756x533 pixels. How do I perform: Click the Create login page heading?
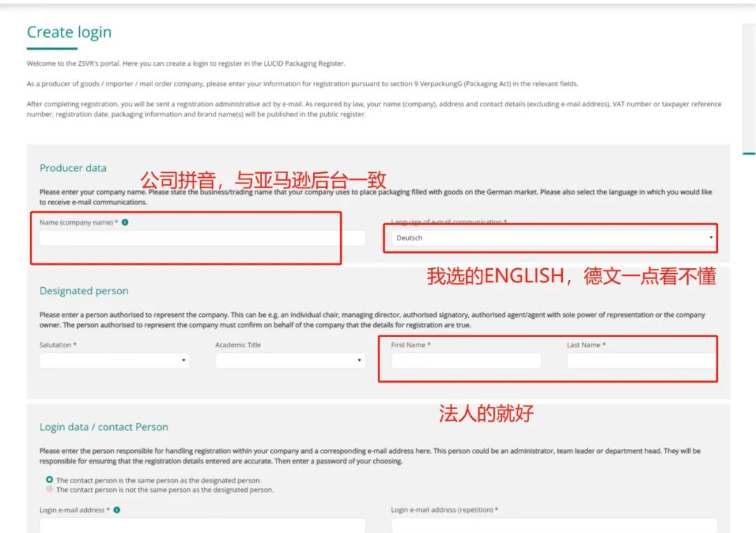tap(69, 32)
